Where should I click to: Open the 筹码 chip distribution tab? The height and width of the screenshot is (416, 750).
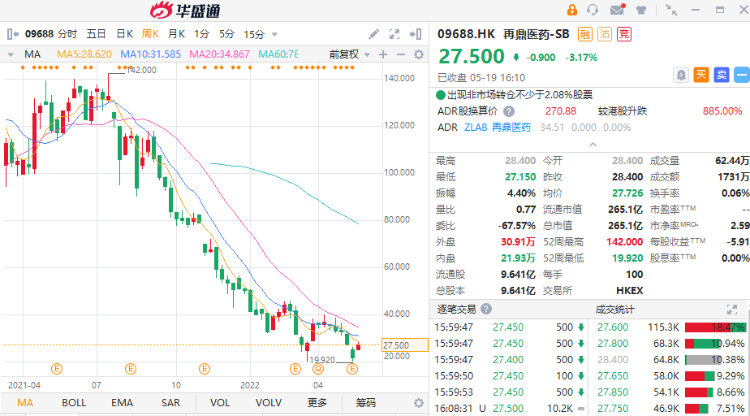[x=365, y=403]
